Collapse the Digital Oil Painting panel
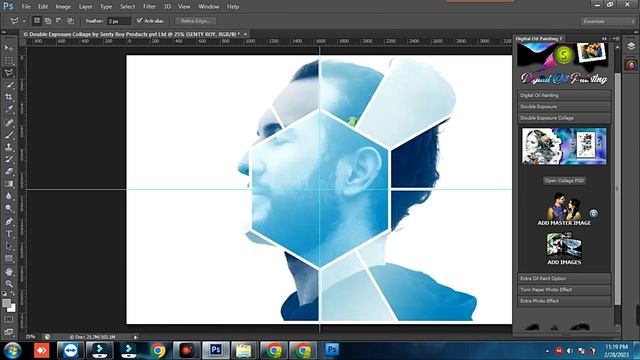The image size is (640, 360). pyautogui.click(x=604, y=38)
